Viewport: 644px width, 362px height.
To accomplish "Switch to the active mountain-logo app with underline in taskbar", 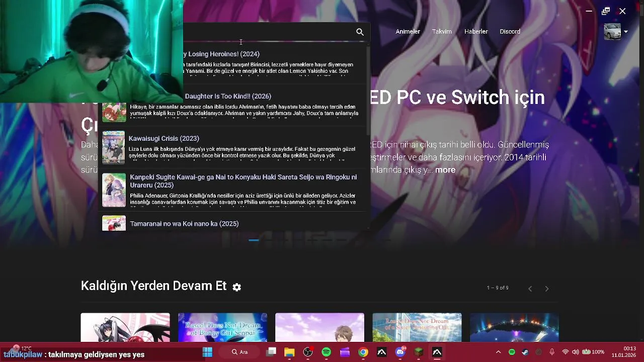I will tap(437, 352).
